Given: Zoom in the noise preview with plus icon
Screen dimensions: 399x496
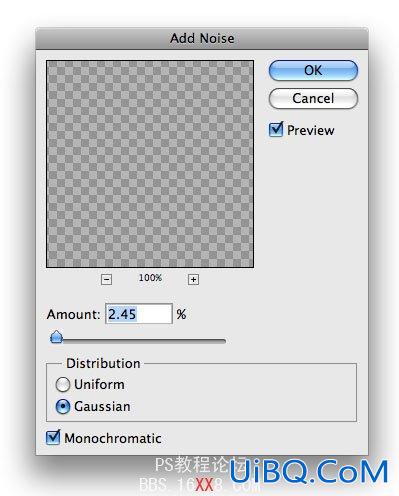Looking at the screenshot, I should pyautogui.click(x=193, y=279).
